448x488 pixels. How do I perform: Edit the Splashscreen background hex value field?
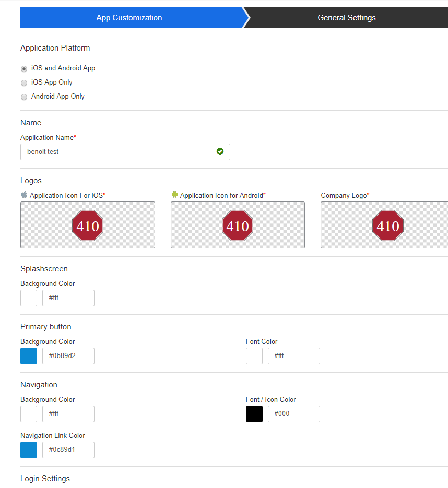[68, 298]
